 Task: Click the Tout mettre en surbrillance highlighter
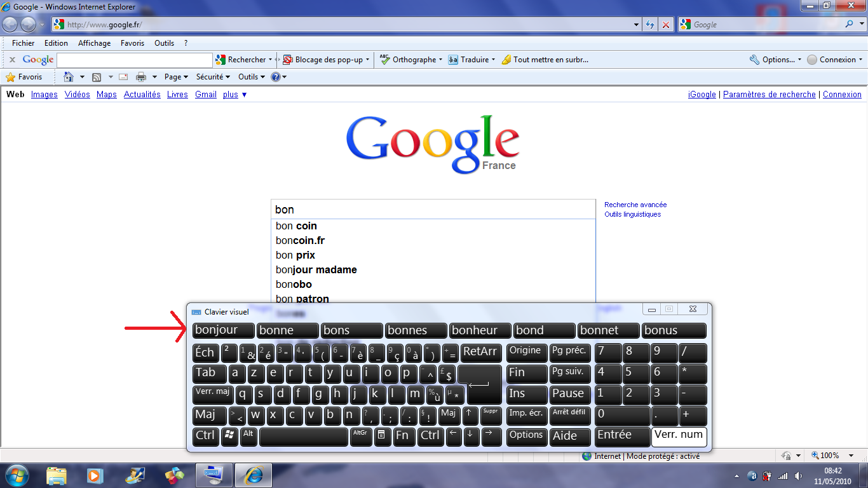tap(545, 60)
